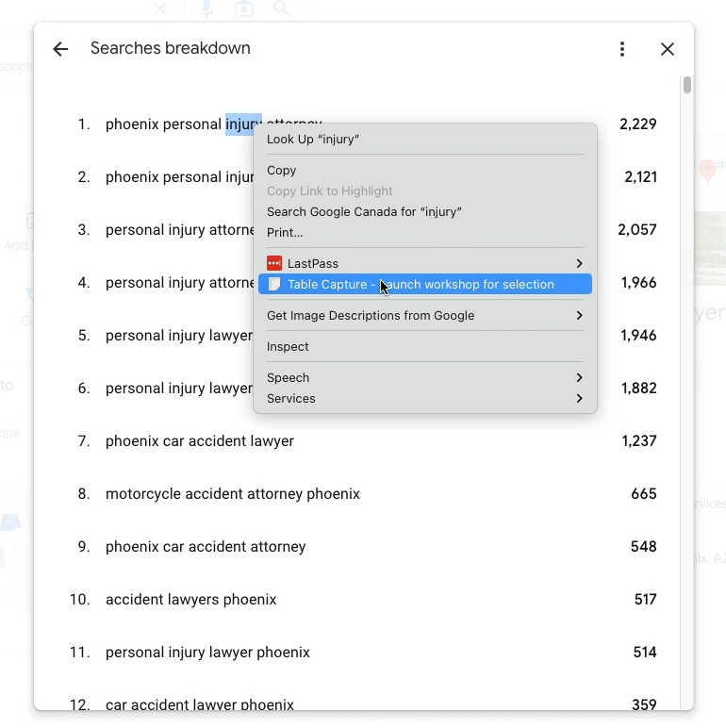Expand the LastPass submenu arrow
726x728 pixels.
[x=579, y=264]
